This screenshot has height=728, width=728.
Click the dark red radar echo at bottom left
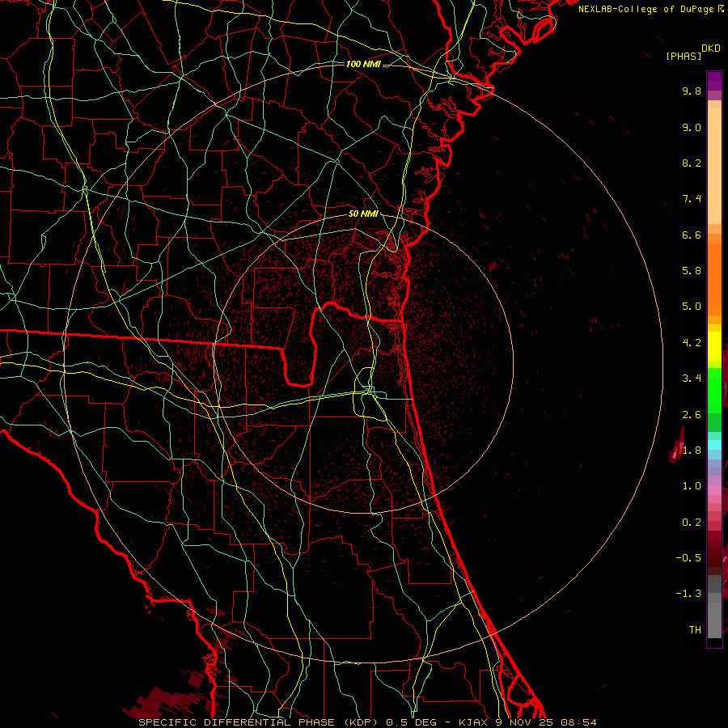pyautogui.click(x=158, y=702)
